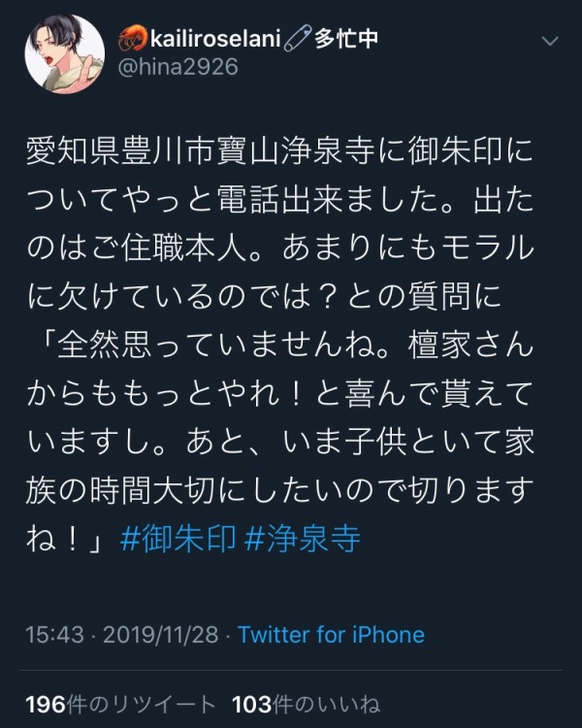This screenshot has height=728, width=582.
Task: Open the @hina2926 handle
Action: coord(178,67)
